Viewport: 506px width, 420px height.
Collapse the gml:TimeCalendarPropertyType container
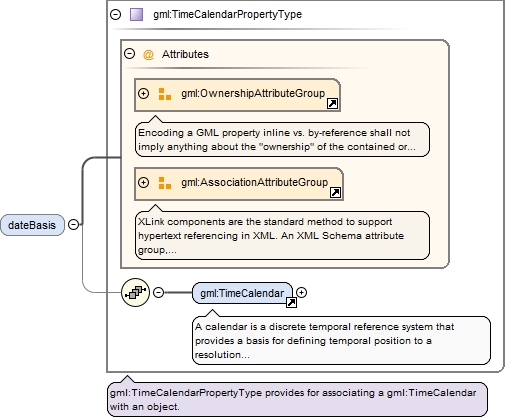click(x=115, y=14)
